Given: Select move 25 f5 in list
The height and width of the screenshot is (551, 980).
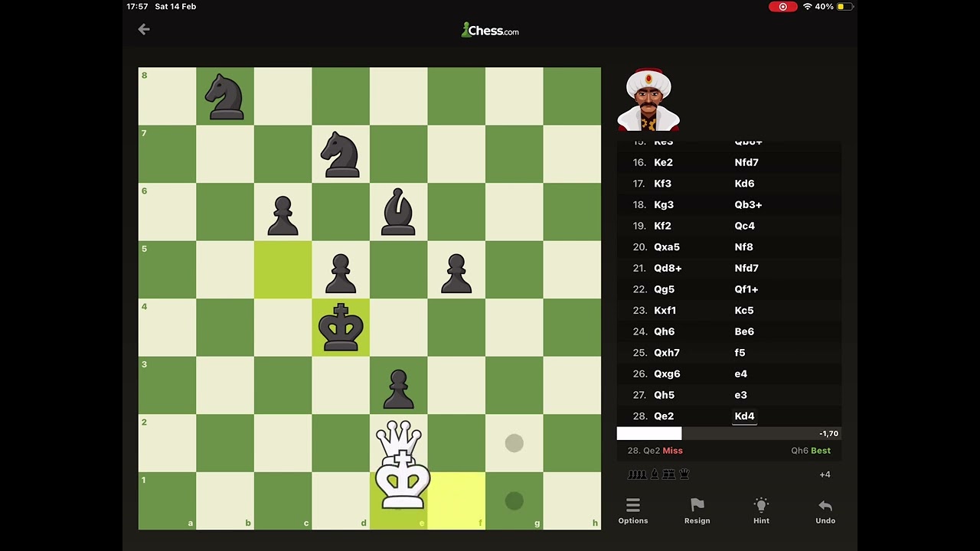Looking at the screenshot, I should [740, 353].
